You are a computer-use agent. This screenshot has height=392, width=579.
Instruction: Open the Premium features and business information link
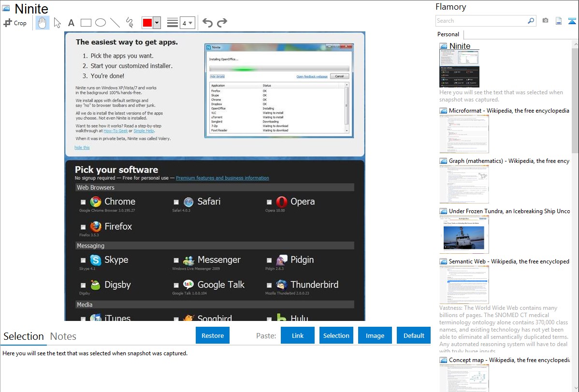[x=222, y=178]
